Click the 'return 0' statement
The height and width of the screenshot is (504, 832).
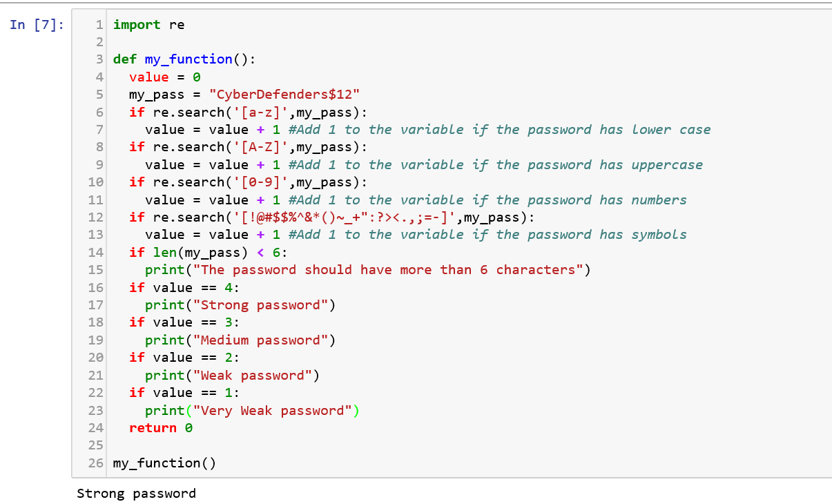(161, 428)
